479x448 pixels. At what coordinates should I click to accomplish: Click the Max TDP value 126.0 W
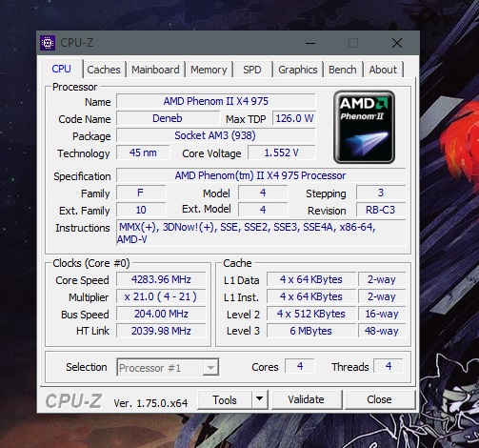coord(294,118)
